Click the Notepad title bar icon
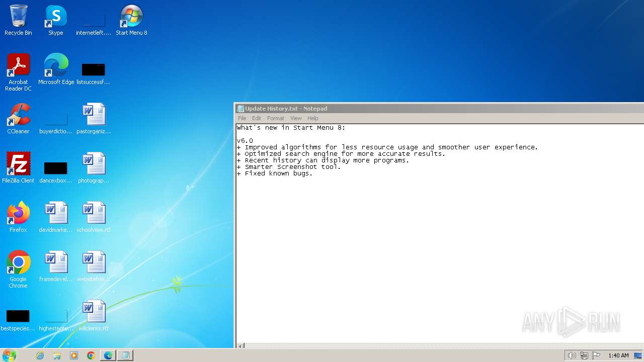The height and width of the screenshot is (362, 644). click(240, 109)
